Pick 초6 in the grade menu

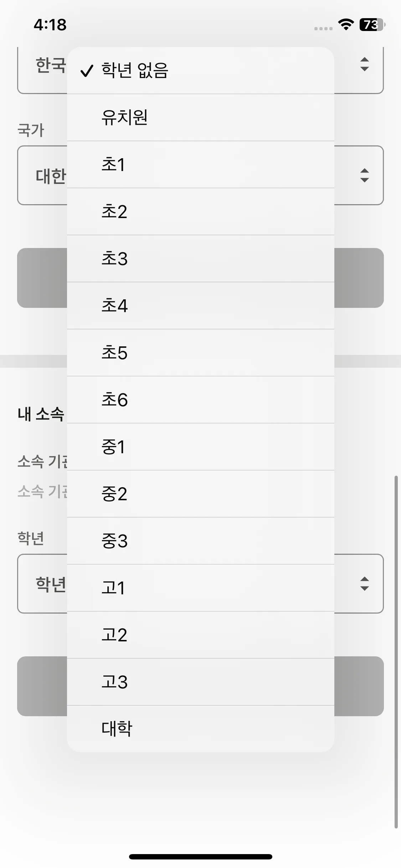tap(200, 399)
